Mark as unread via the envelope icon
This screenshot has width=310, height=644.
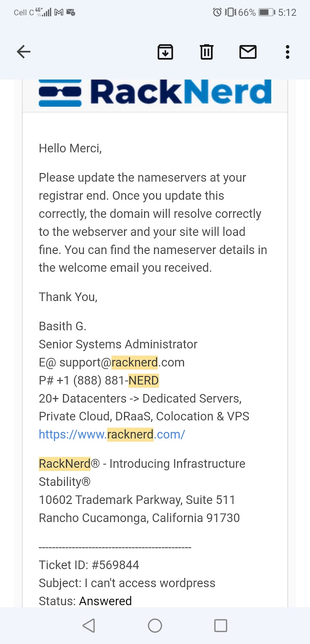point(248,52)
